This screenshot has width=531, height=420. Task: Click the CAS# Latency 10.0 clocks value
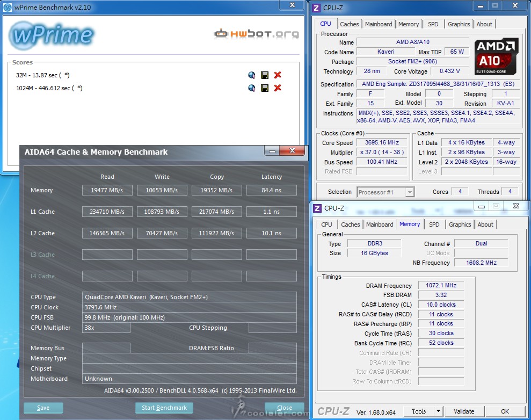tap(441, 305)
